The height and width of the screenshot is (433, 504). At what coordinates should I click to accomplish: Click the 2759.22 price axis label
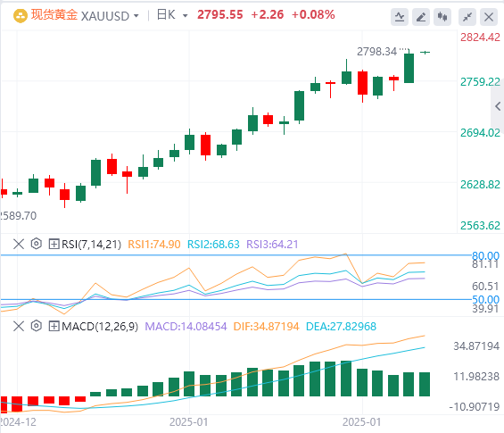click(480, 82)
